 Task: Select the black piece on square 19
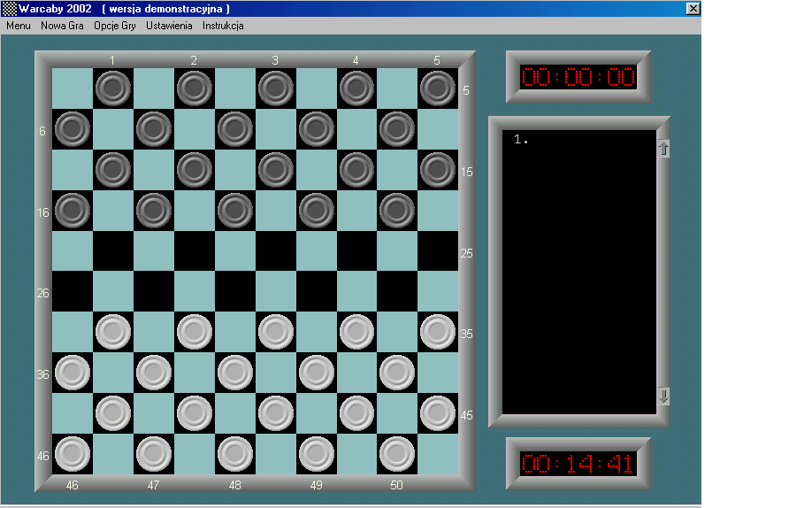[x=317, y=211]
